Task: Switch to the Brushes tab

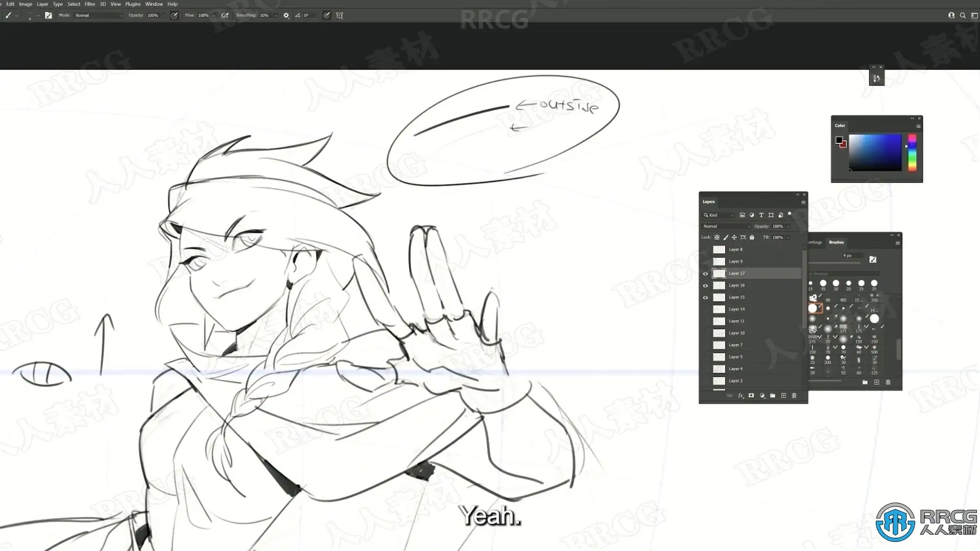Action: [x=836, y=242]
